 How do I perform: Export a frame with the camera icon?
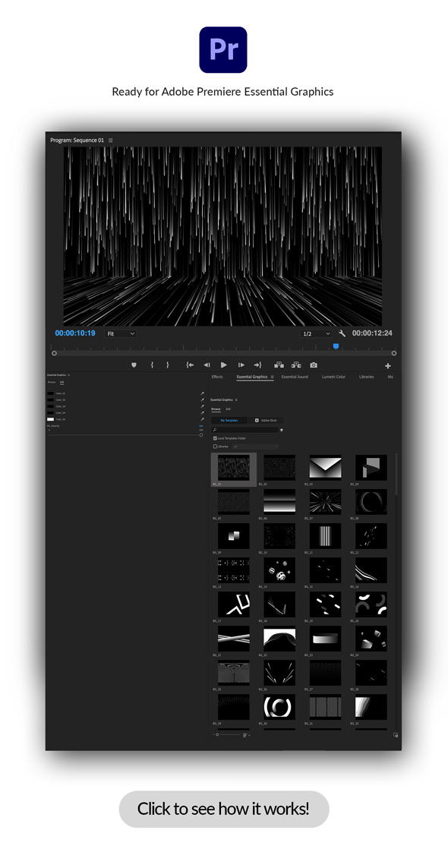(x=314, y=365)
